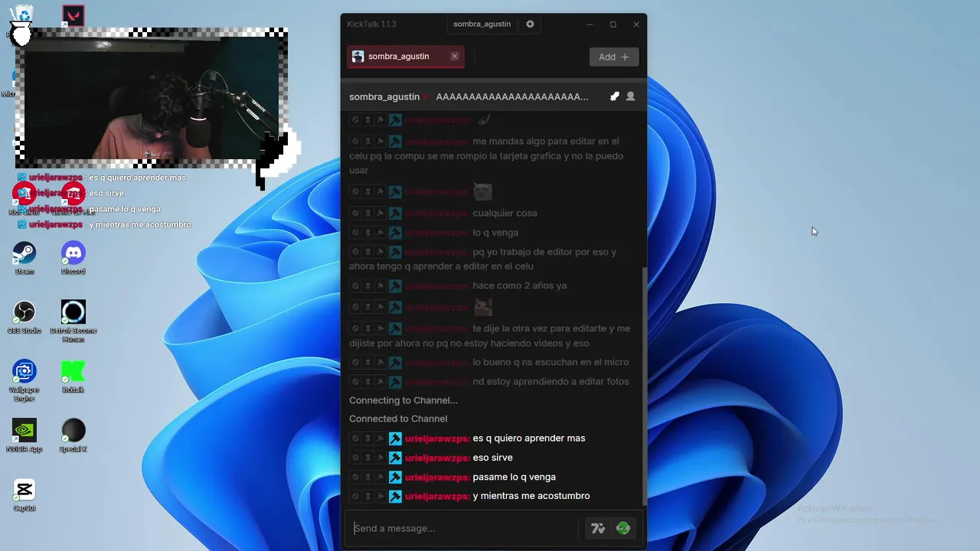Open urieljarawzps profile from 'y mientras me acostumbro'
The image size is (980, 551).
click(437, 496)
